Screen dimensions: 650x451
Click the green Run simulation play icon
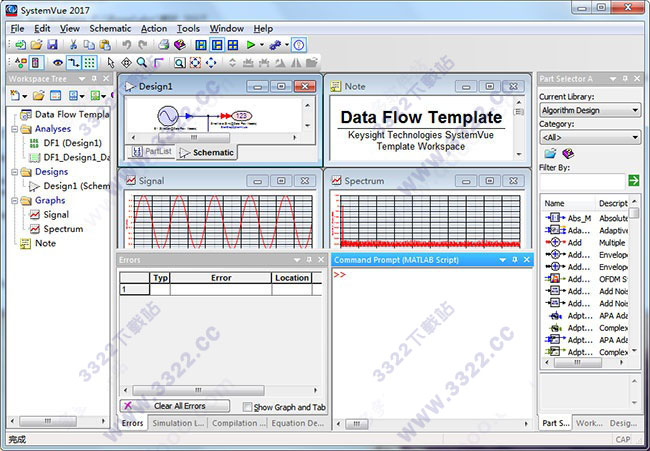(x=251, y=45)
